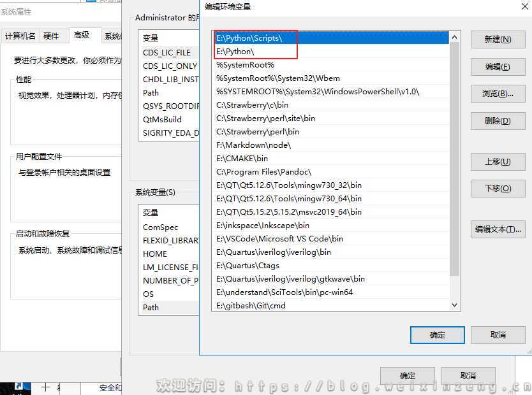This screenshot has height=395, width=532.
Task: Confirm the edit dialog with 确定
Action: 437,335
